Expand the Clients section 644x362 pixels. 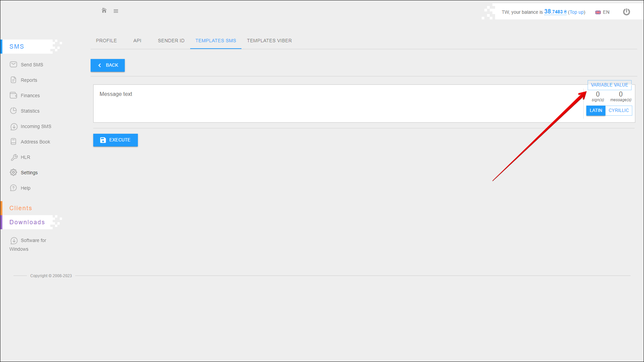coord(21,208)
